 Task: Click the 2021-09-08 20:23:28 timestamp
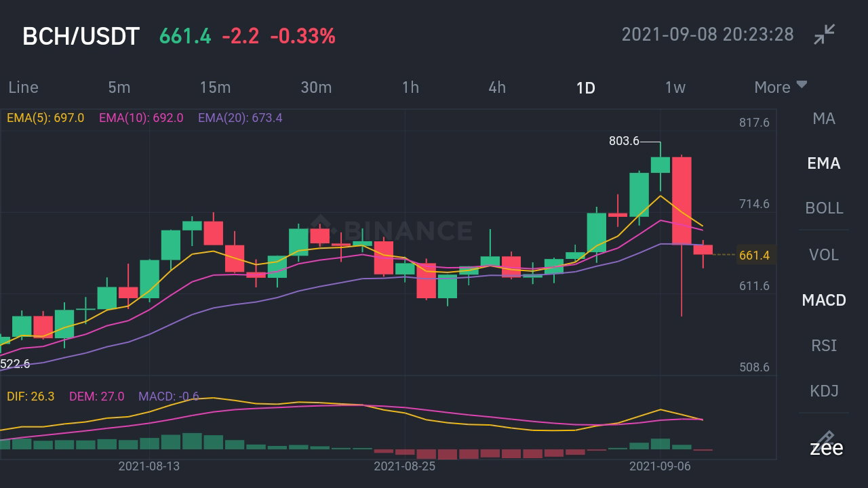click(x=707, y=34)
